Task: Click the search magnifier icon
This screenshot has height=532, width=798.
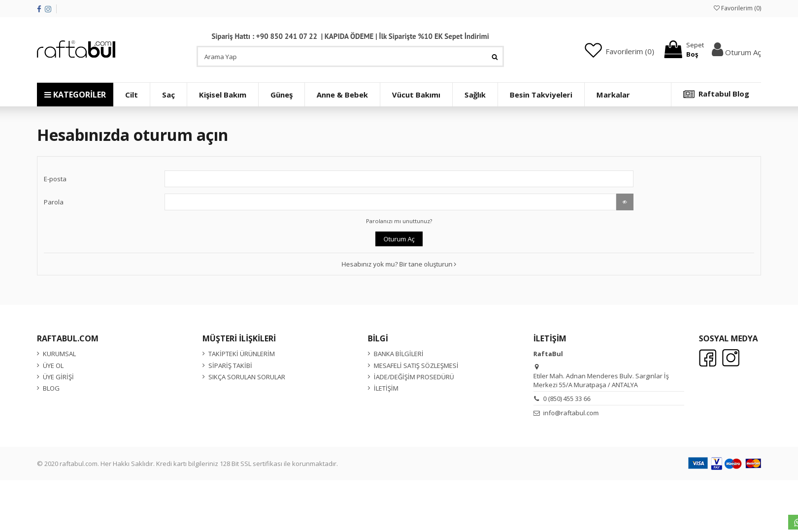Action: tap(495, 57)
